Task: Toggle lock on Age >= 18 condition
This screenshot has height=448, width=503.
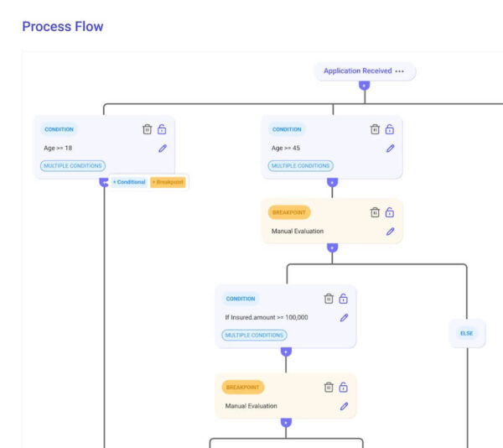Action: coord(162,129)
